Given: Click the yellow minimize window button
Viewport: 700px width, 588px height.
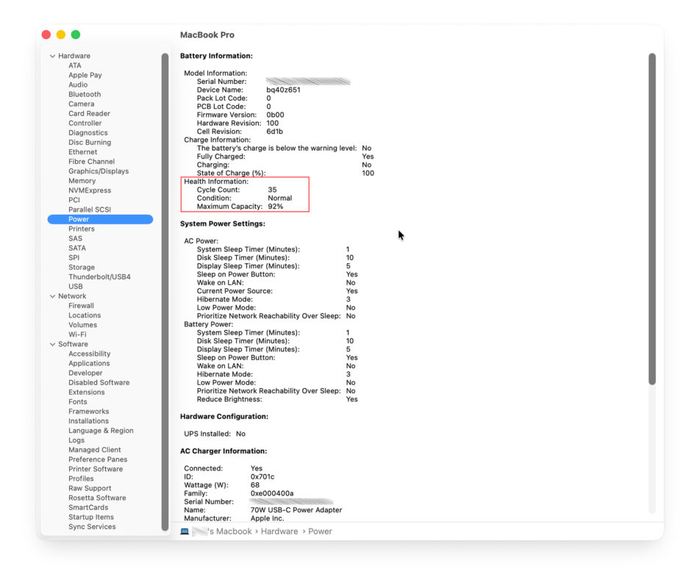Looking at the screenshot, I should pyautogui.click(x=60, y=35).
